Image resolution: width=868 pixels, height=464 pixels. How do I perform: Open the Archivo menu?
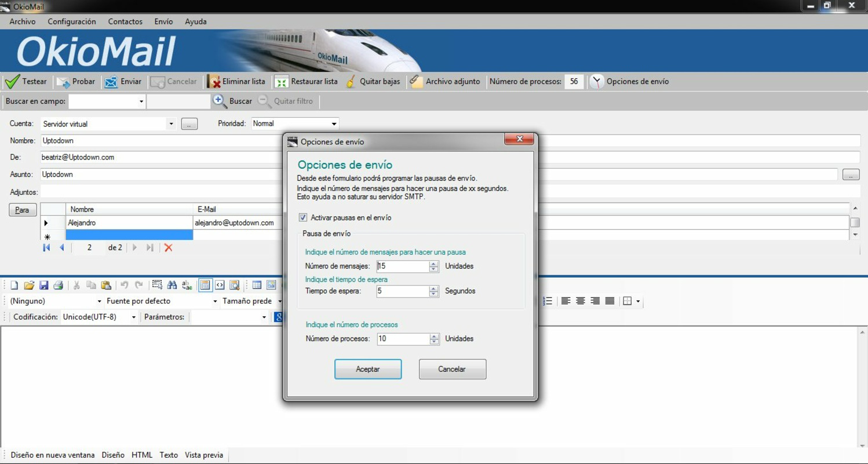[23, 21]
